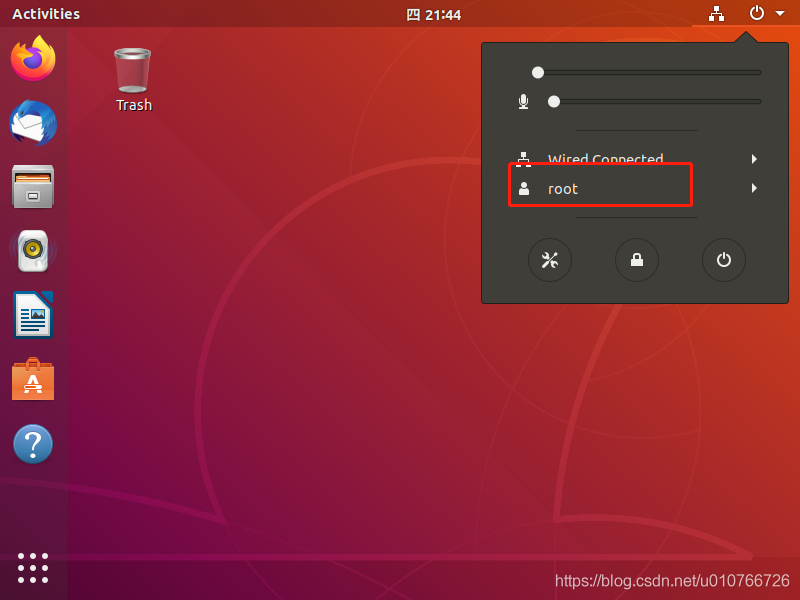This screenshot has width=800, height=600.
Task: Launch Rhythmbox music player
Action: pos(33,251)
